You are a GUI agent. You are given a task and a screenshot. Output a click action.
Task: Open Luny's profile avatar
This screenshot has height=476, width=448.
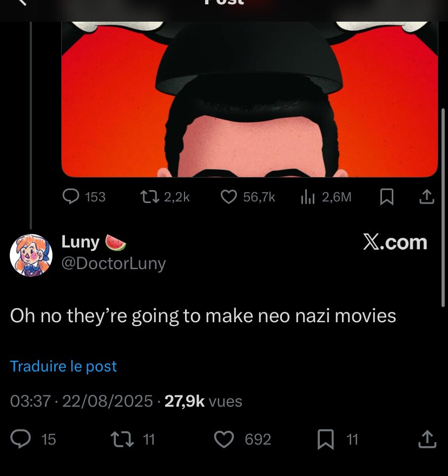tap(31, 255)
